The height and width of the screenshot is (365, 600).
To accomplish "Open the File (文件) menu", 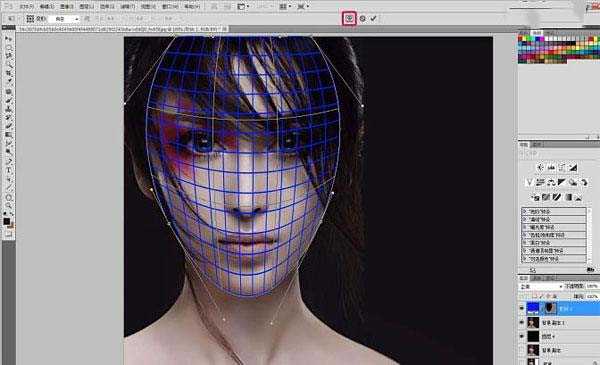I will click(x=27, y=7).
